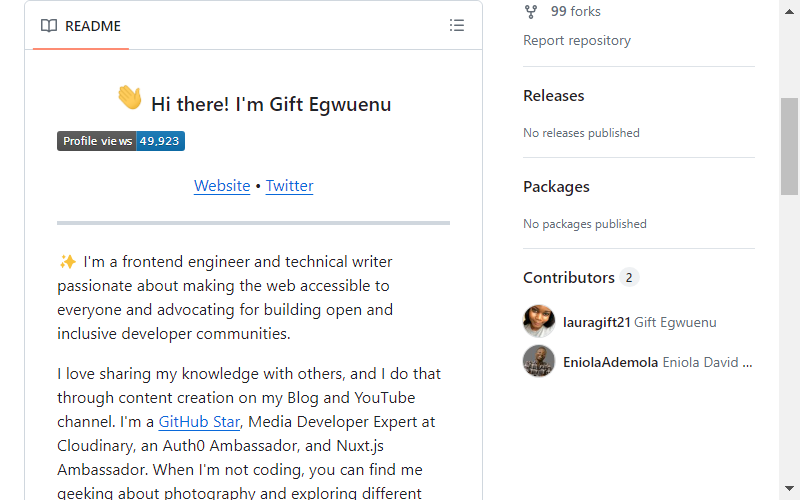Image resolution: width=800 pixels, height=500 pixels.
Task: Click the lauragift21 username link
Action: click(596, 322)
